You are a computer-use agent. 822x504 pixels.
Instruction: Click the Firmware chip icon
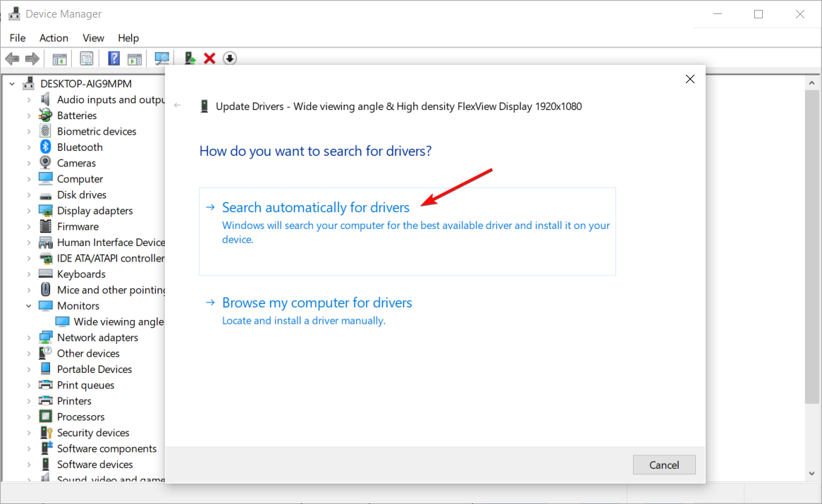[x=46, y=226]
